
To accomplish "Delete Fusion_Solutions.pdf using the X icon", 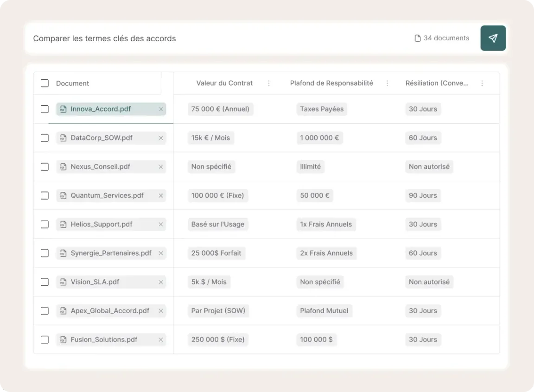I will coord(161,340).
